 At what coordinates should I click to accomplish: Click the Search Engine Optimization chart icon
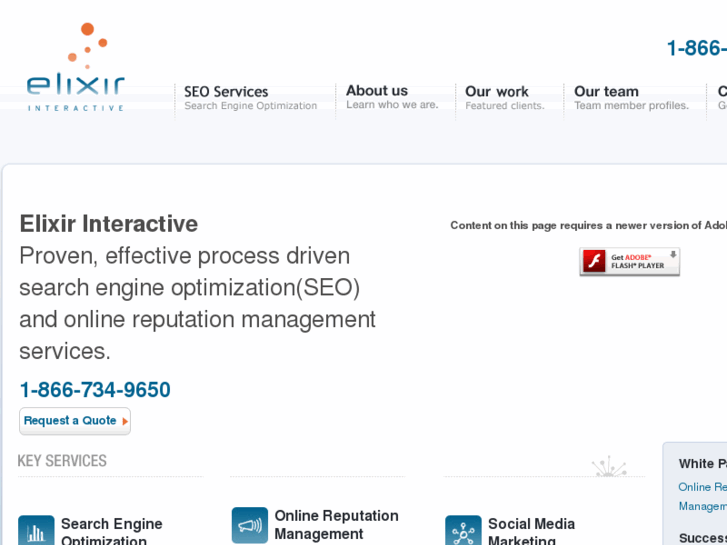pos(36,530)
